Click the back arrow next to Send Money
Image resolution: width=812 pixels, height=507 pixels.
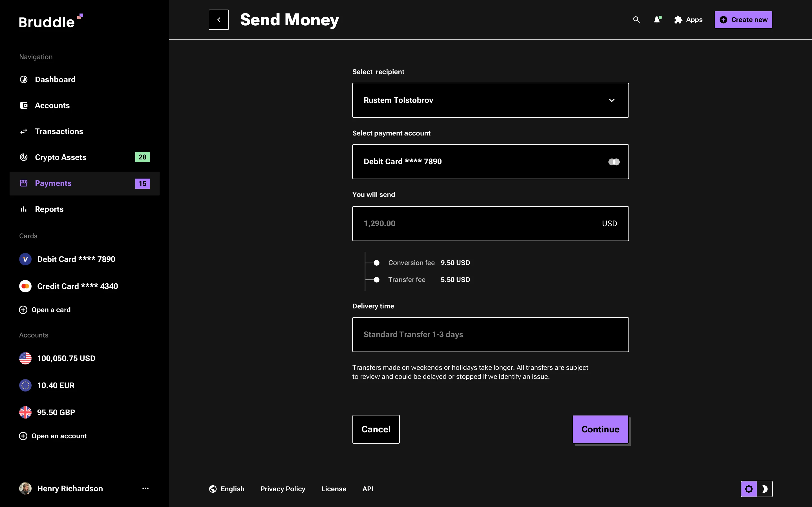tap(219, 19)
